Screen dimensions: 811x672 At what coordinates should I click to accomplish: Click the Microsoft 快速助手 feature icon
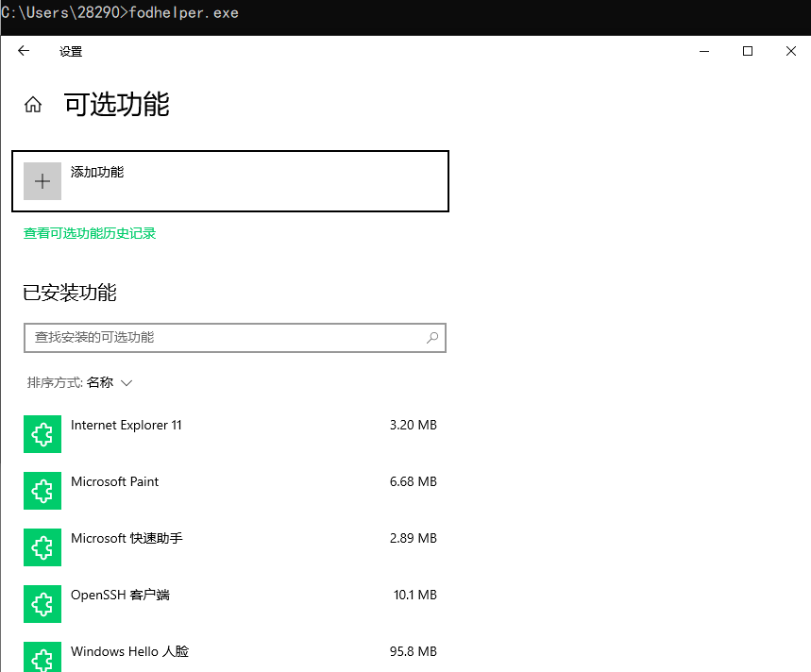(x=42, y=547)
